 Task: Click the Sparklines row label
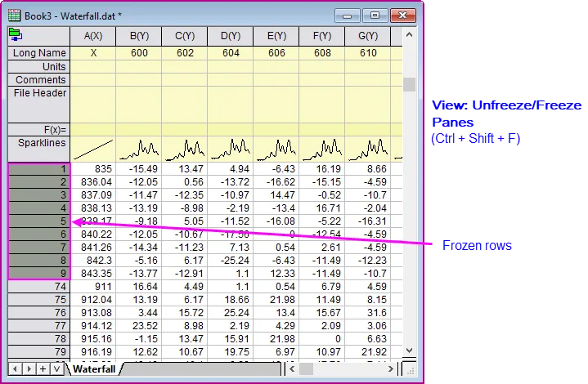pyautogui.click(x=39, y=149)
